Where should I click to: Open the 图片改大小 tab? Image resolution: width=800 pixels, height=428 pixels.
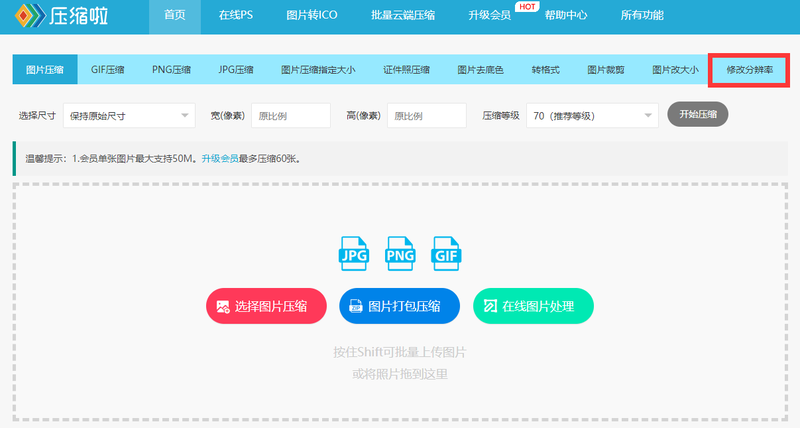676,69
